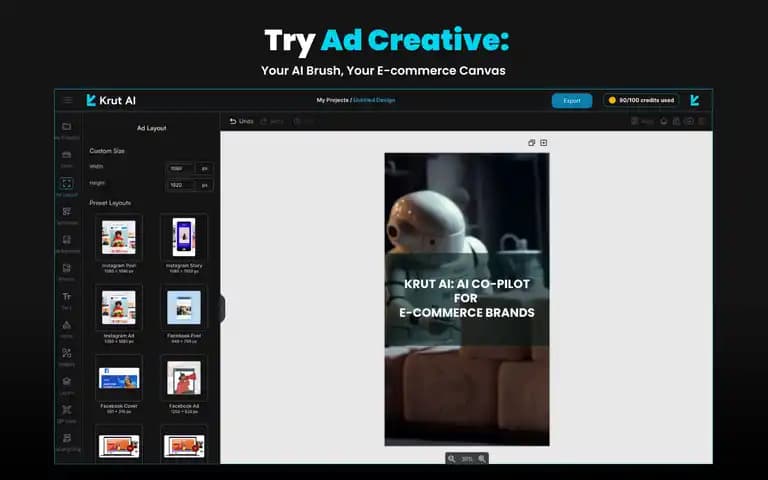Click the Krut AI logo in header
This screenshot has height=480, width=768.
tap(111, 100)
